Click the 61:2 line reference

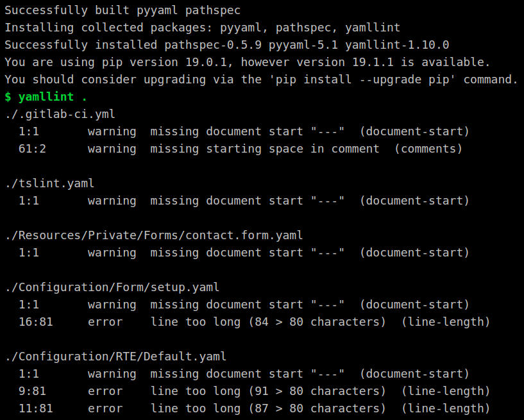[33, 149]
